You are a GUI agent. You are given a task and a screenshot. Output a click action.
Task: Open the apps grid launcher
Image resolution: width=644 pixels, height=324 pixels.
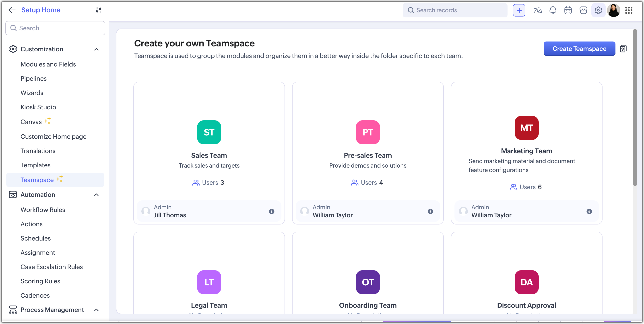pos(628,10)
